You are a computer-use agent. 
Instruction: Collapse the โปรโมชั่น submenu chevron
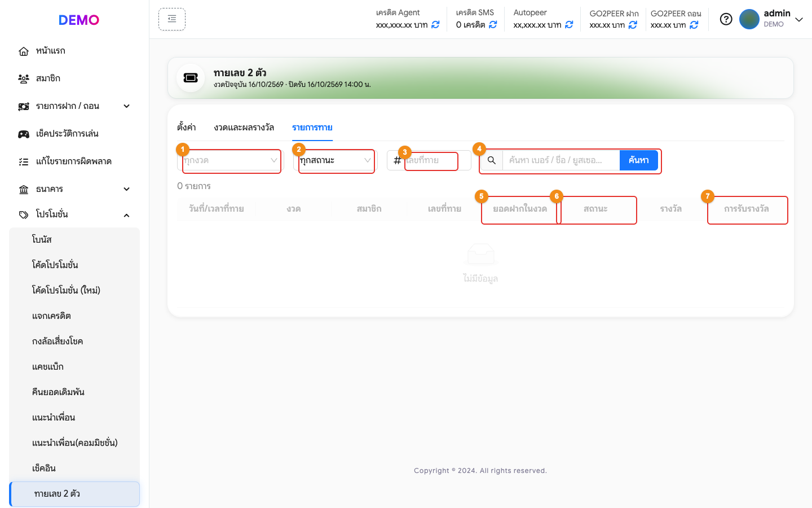coord(126,215)
